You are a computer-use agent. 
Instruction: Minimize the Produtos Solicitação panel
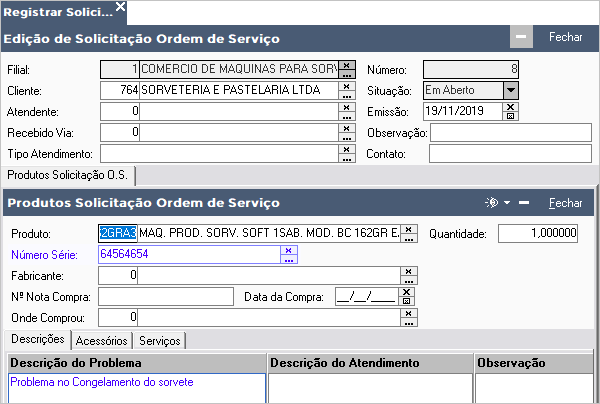pyautogui.click(x=524, y=202)
